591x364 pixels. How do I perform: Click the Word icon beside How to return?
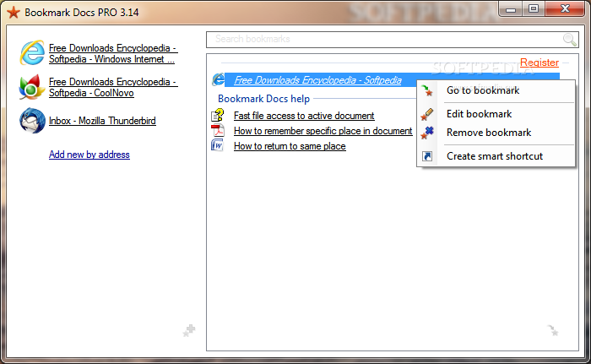[218, 145]
